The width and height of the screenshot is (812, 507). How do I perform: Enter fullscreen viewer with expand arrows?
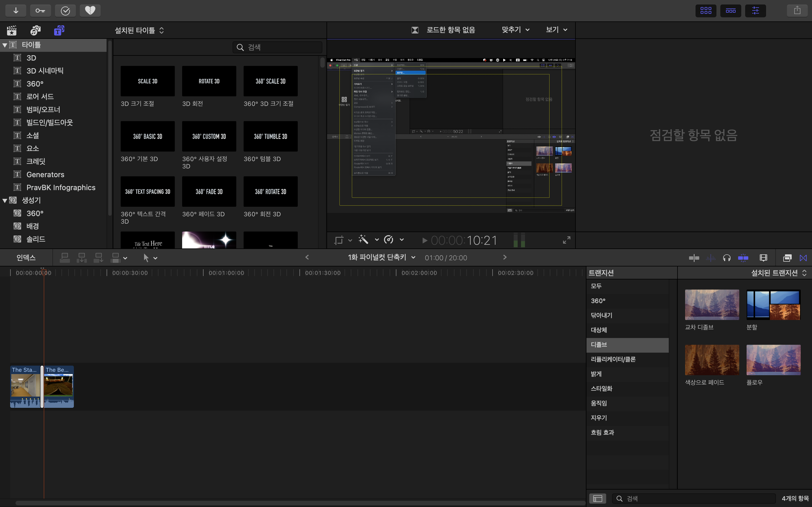click(566, 240)
